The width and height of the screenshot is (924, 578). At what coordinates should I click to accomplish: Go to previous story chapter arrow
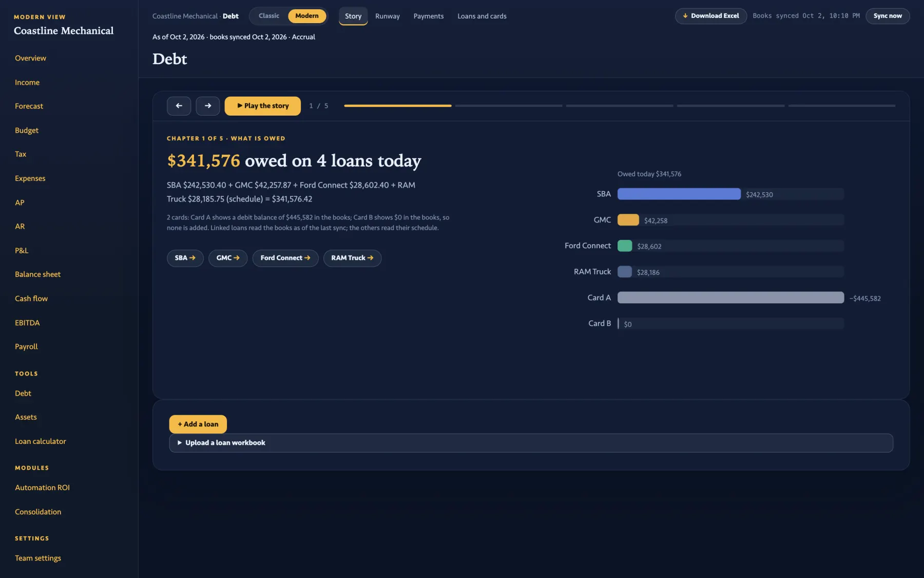(179, 106)
